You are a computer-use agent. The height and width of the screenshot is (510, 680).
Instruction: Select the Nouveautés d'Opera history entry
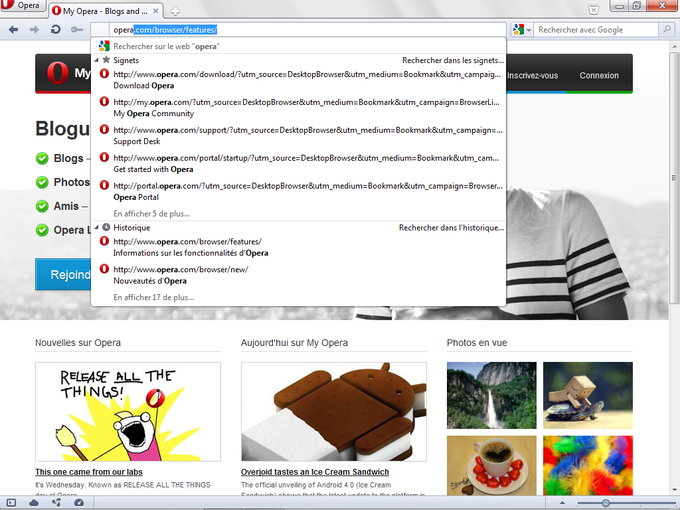click(x=298, y=275)
